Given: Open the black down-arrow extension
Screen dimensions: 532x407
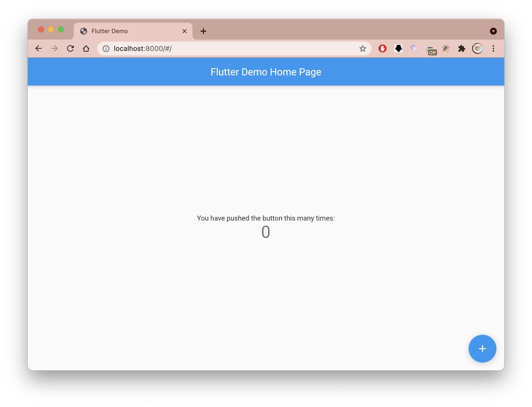Looking at the screenshot, I should click(x=398, y=48).
